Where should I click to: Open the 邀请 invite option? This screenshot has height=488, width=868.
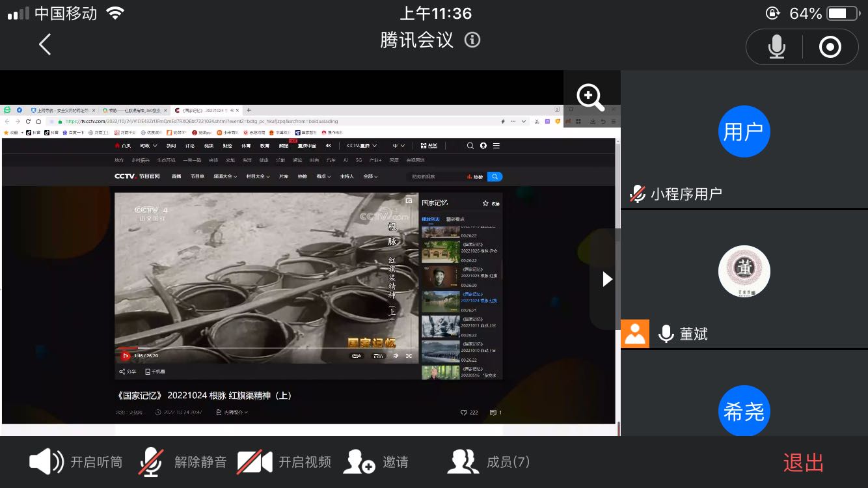(x=376, y=462)
